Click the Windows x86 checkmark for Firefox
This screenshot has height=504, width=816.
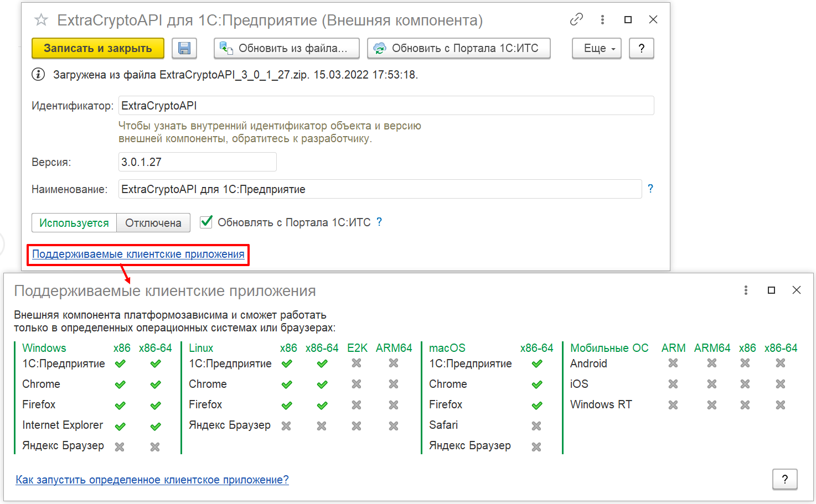(x=120, y=405)
